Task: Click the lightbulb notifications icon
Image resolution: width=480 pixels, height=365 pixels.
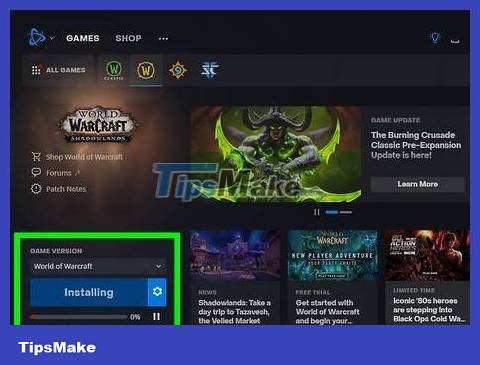Action: pos(435,37)
